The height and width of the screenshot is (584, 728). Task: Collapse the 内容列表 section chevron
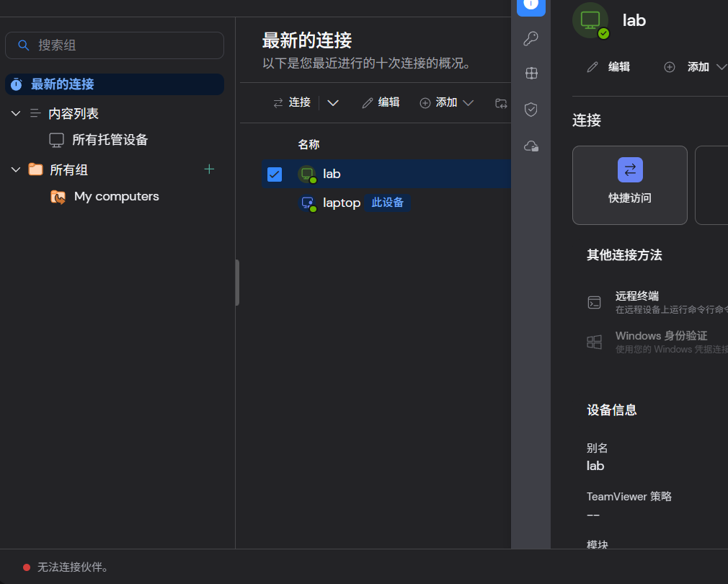16,113
